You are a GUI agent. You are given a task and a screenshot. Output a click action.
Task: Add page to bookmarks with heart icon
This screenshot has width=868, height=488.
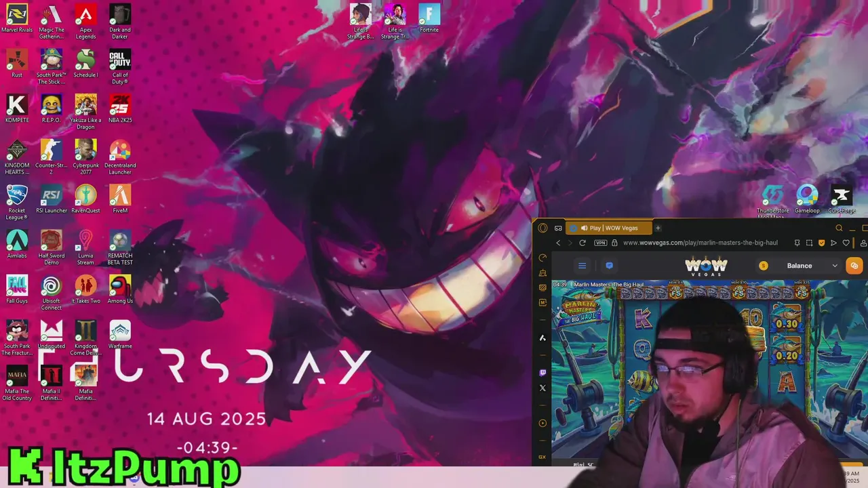point(846,243)
